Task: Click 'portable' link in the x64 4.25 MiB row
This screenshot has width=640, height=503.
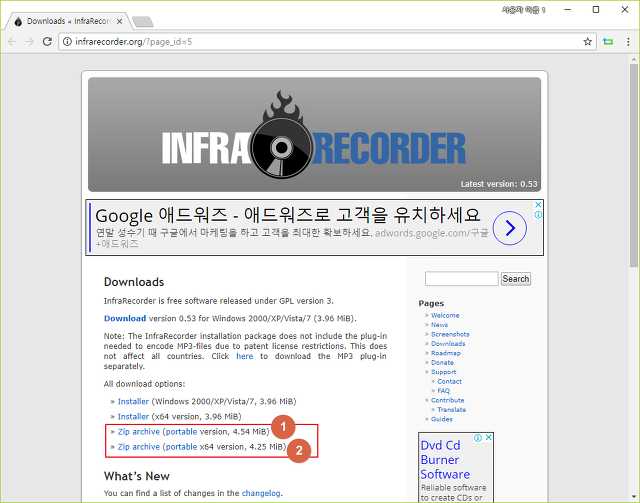Action: click(x=181, y=447)
